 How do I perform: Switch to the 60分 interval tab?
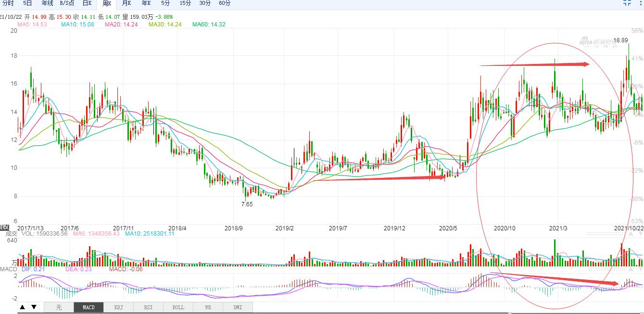(x=224, y=3)
